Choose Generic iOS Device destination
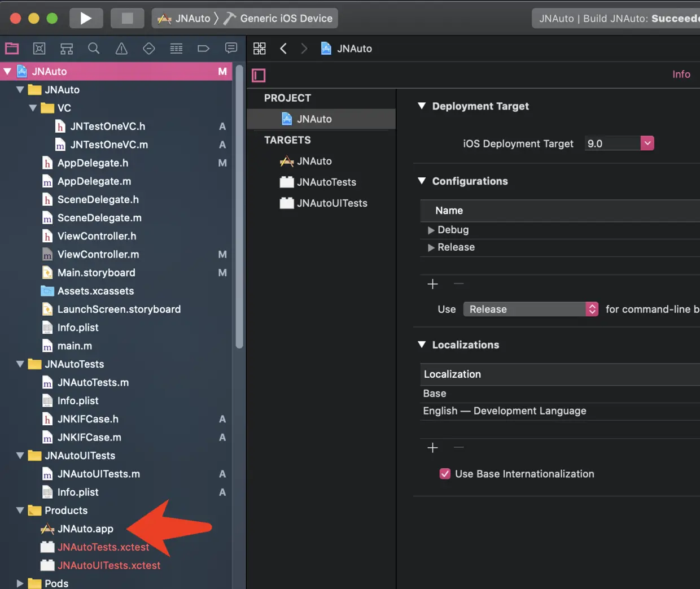700x589 pixels. (x=279, y=18)
